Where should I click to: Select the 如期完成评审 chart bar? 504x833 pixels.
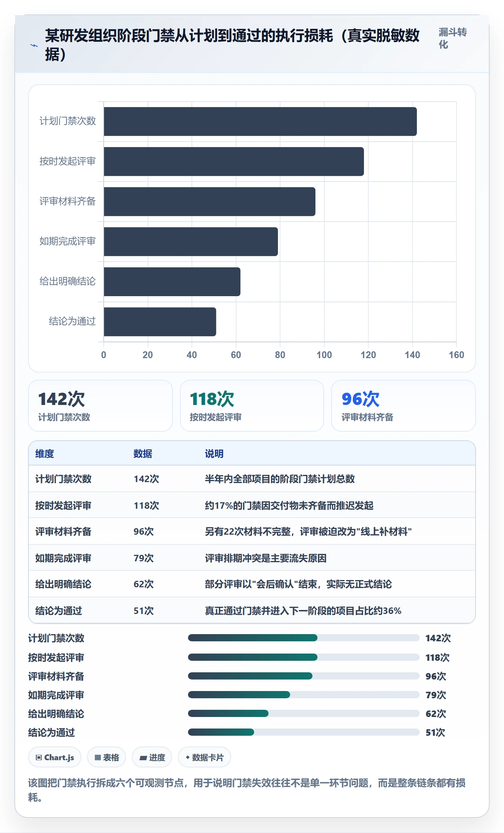[x=191, y=241]
